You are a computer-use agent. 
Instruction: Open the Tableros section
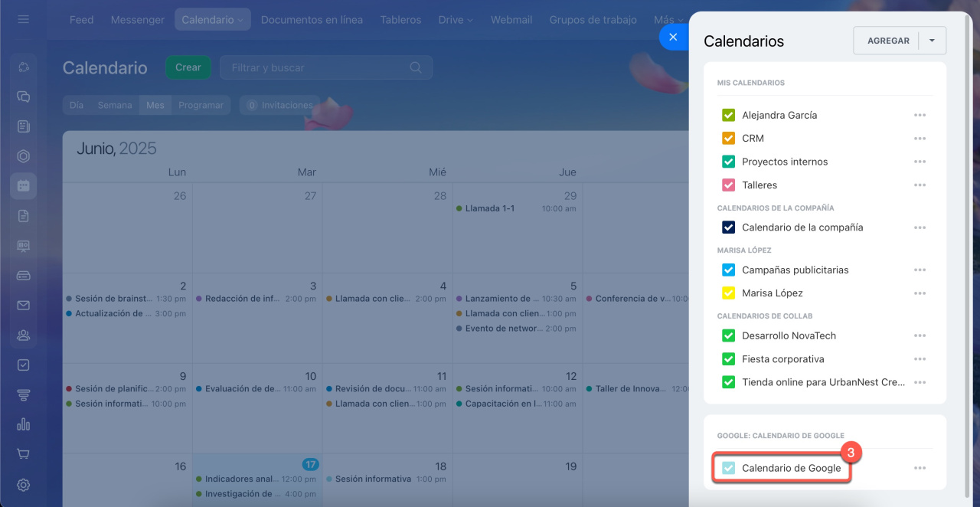(x=400, y=20)
